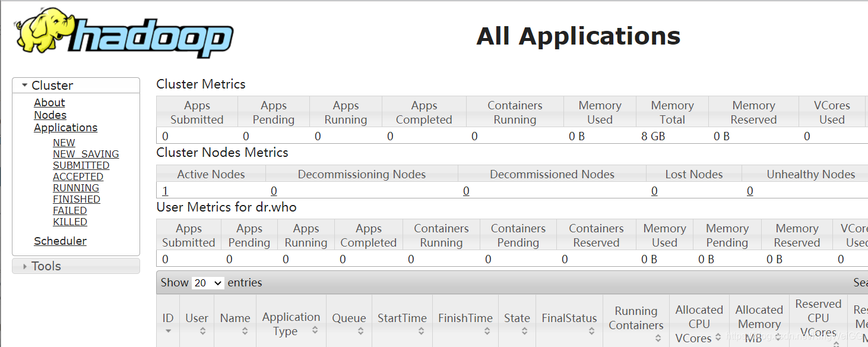Click the Cluster Metrics Apps Completed header
Viewport: 868px width, 347px height.
(x=424, y=112)
